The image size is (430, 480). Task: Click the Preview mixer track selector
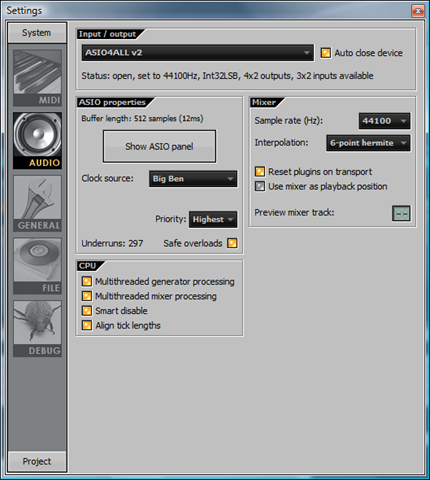pos(401,213)
